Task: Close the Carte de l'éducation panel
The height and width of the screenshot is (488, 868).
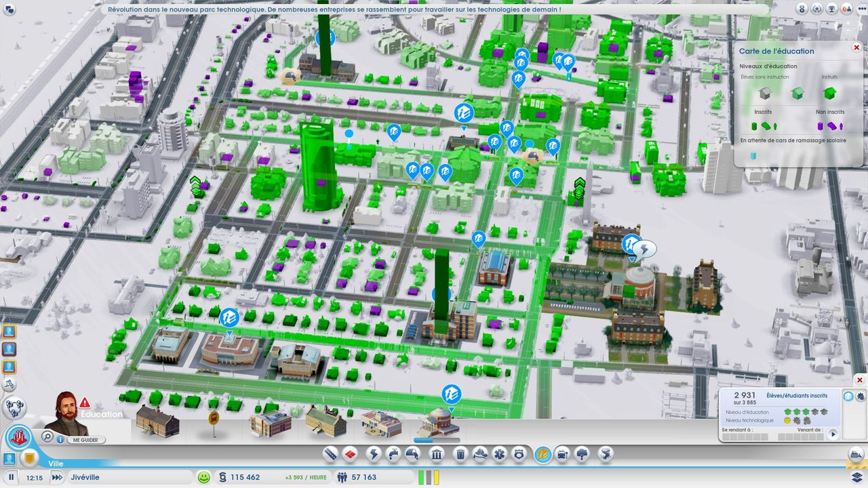Action: 856,47
